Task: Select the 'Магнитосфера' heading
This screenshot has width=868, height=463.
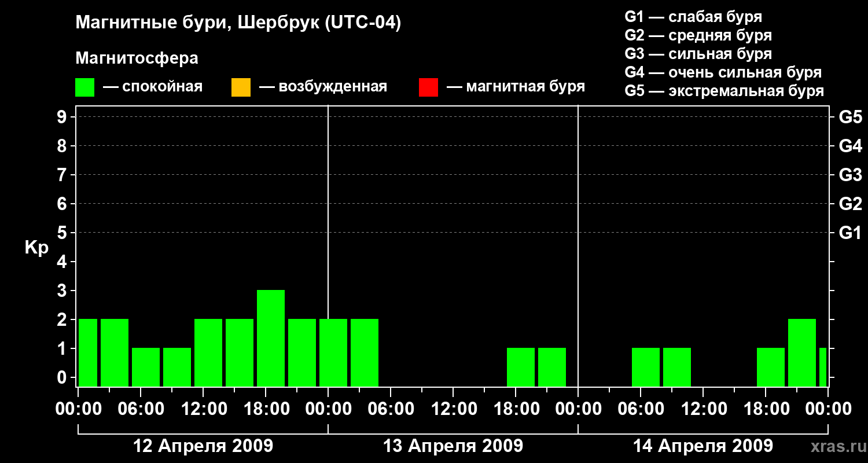Action: (x=137, y=58)
